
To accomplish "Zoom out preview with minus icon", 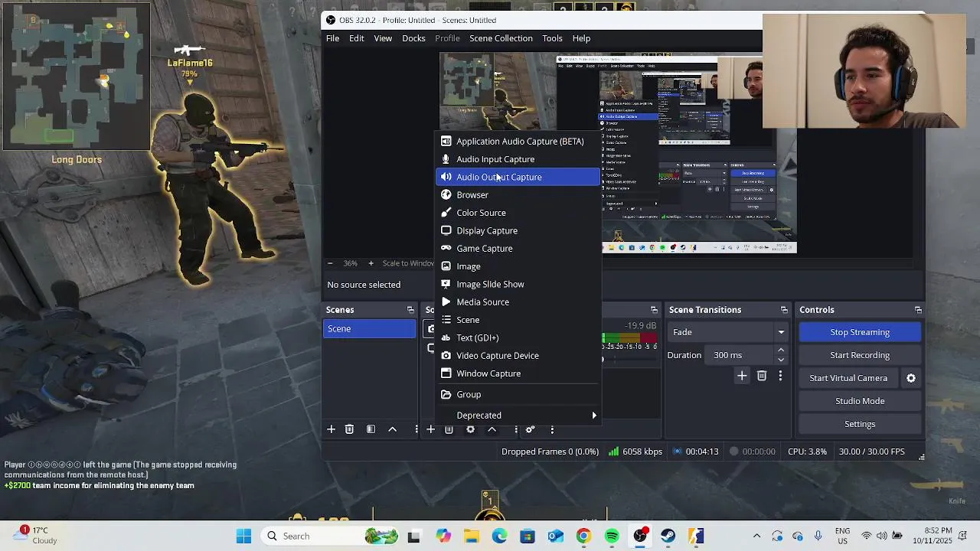I will [x=330, y=263].
